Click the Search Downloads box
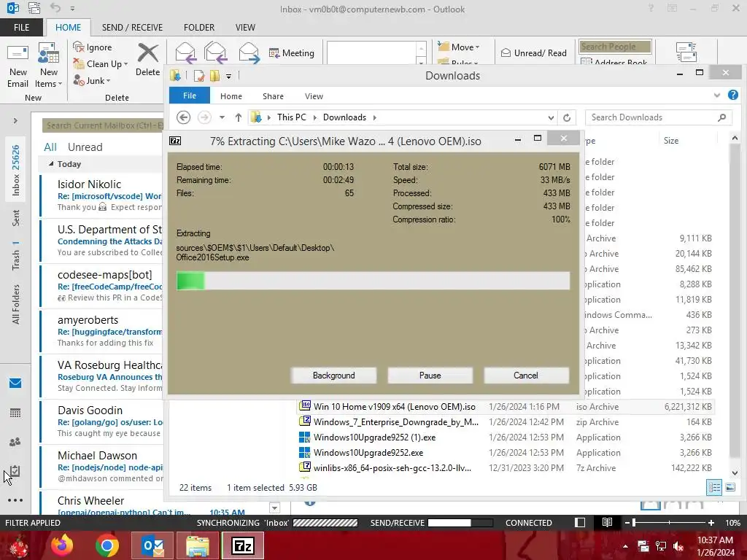The height and width of the screenshot is (560, 747). pos(658,117)
